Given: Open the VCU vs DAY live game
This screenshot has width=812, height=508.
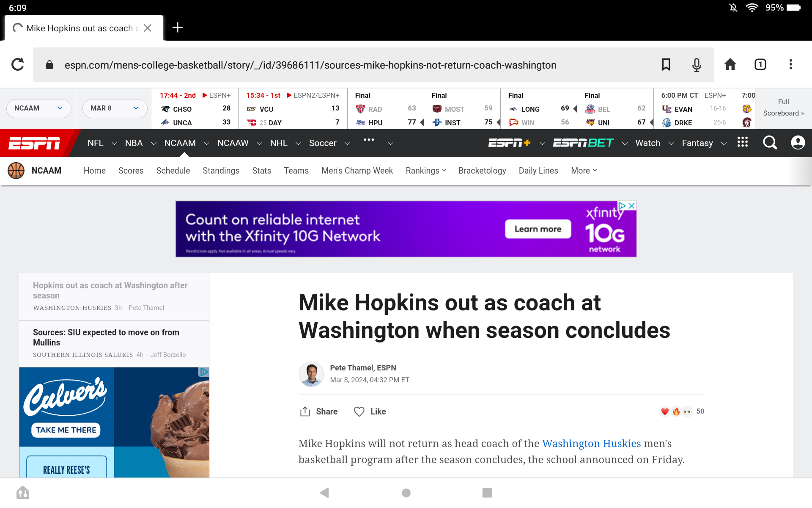Looking at the screenshot, I should click(293, 109).
